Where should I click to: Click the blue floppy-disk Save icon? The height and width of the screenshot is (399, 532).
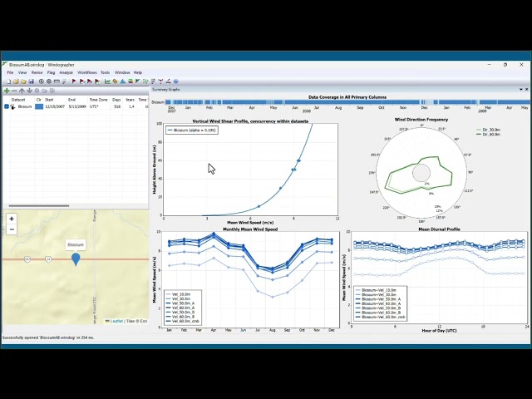click(32, 81)
